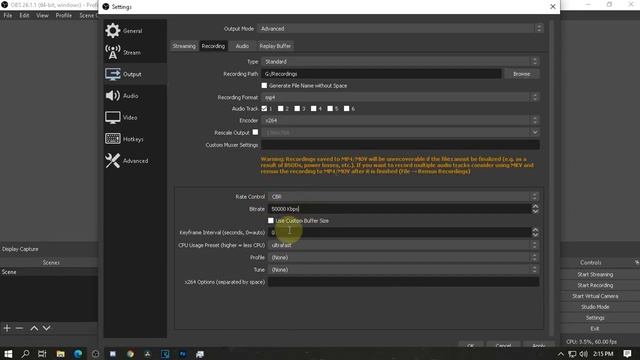Enable audio track 3 checkbox
Screen dimensions: 640x360
coord(297,109)
